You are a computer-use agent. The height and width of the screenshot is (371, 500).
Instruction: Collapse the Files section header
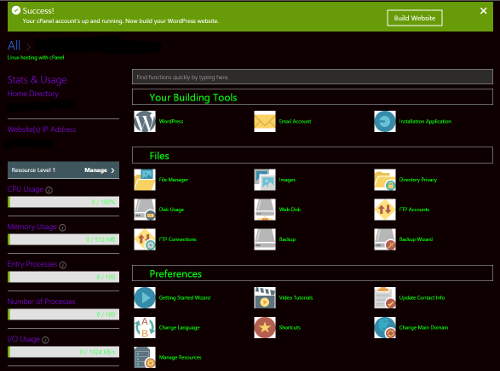click(312, 155)
